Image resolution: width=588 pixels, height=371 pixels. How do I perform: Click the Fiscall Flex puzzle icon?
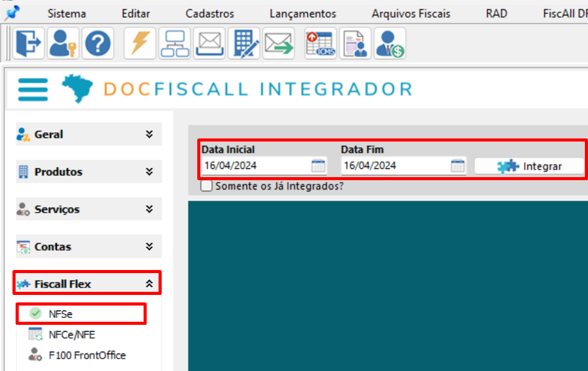pyautogui.click(x=24, y=284)
